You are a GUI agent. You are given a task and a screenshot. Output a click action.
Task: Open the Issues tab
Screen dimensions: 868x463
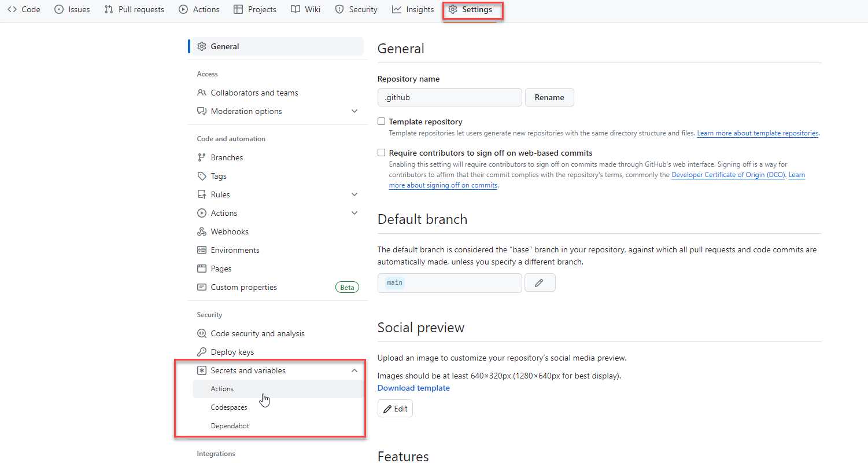click(x=72, y=9)
